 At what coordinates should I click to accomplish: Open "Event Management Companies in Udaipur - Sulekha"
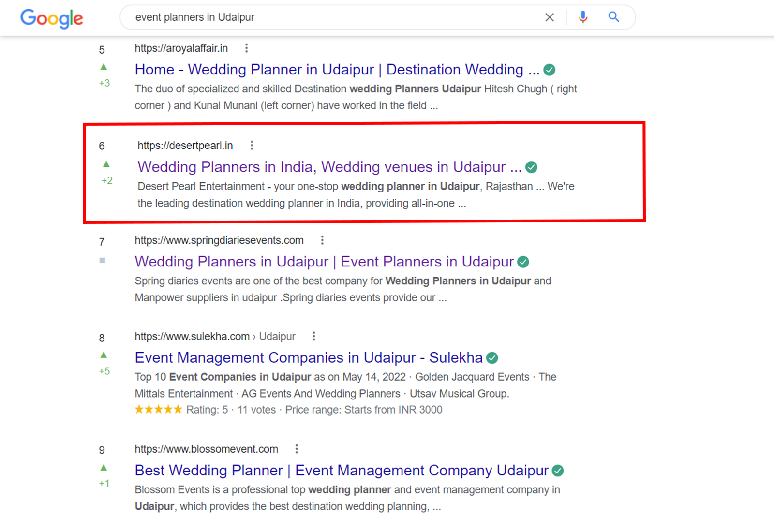point(309,357)
